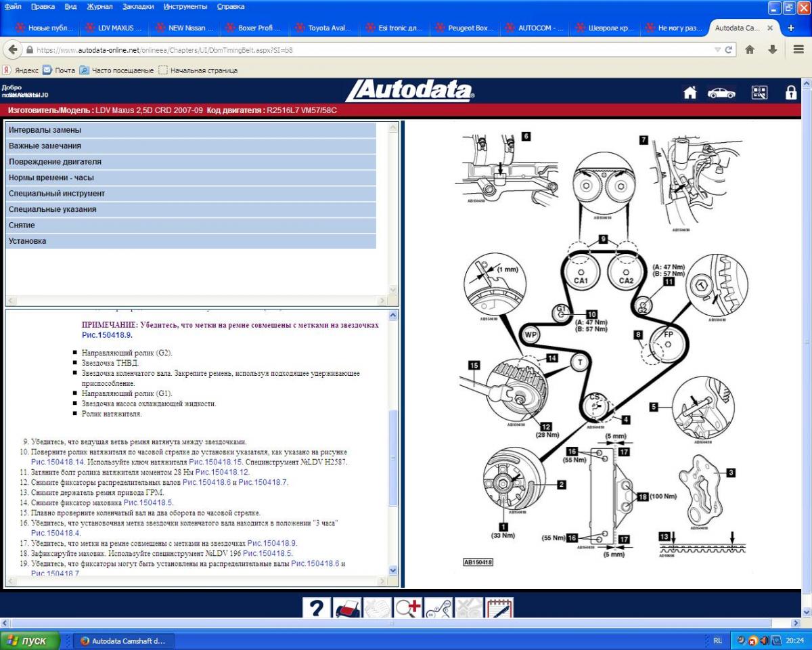Switch to the Новые публ... tab
Image resolution: width=812 pixels, height=650 pixels.
[x=44, y=28]
